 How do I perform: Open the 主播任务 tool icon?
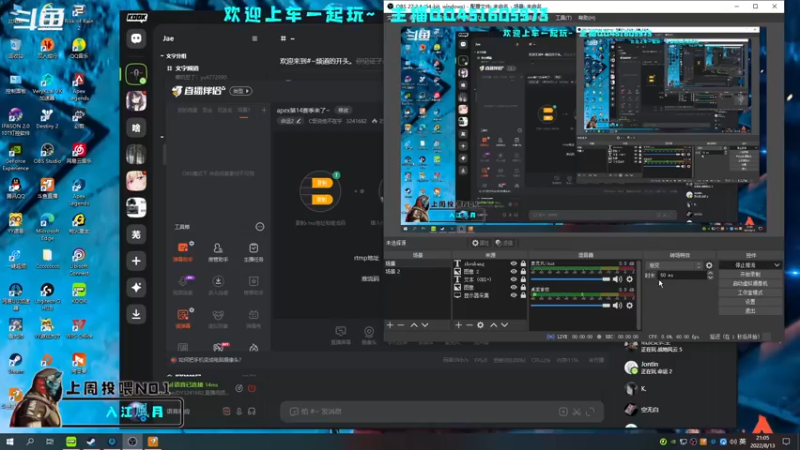click(254, 251)
